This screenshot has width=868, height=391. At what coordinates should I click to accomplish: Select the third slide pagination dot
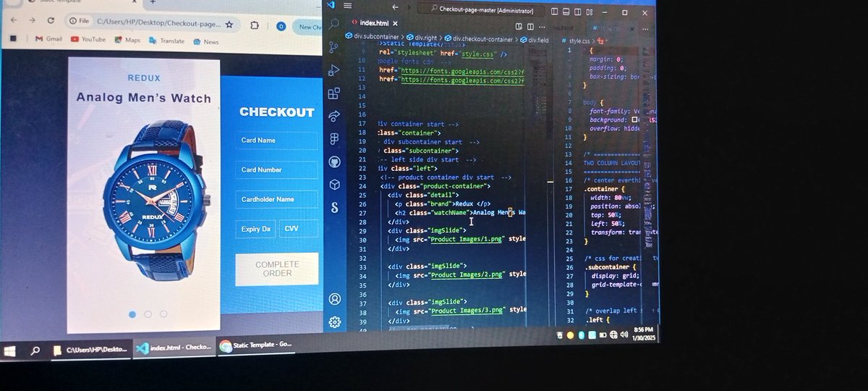click(x=163, y=314)
